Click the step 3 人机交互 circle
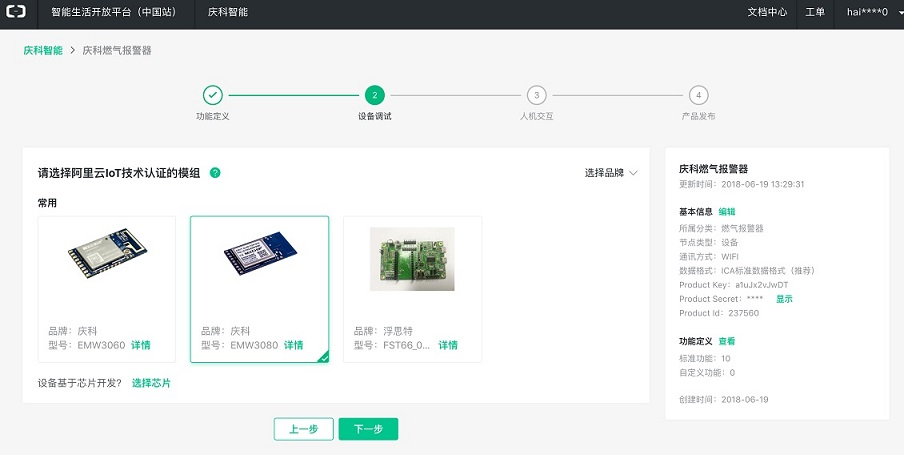Screen dimensions: 904x455 tap(537, 95)
